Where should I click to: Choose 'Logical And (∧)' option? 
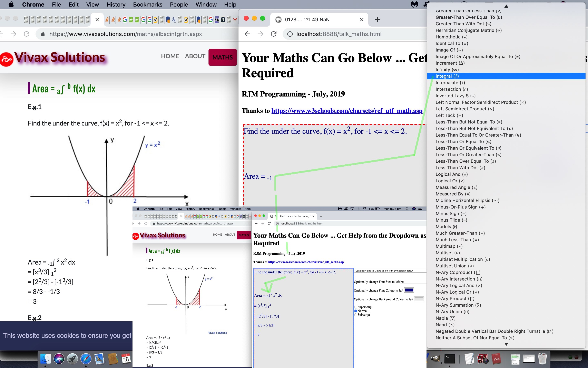[x=506, y=175]
